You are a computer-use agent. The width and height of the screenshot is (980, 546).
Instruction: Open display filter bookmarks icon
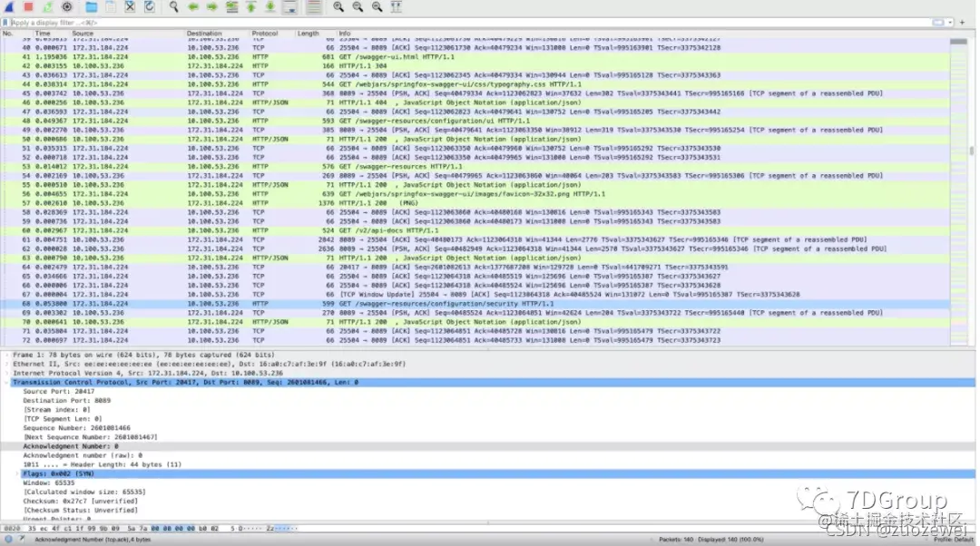coord(5,23)
